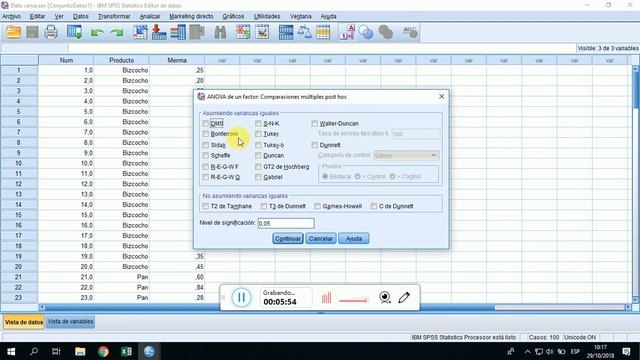Check the S-N-K option
The width and height of the screenshot is (640, 360).
[x=258, y=123]
